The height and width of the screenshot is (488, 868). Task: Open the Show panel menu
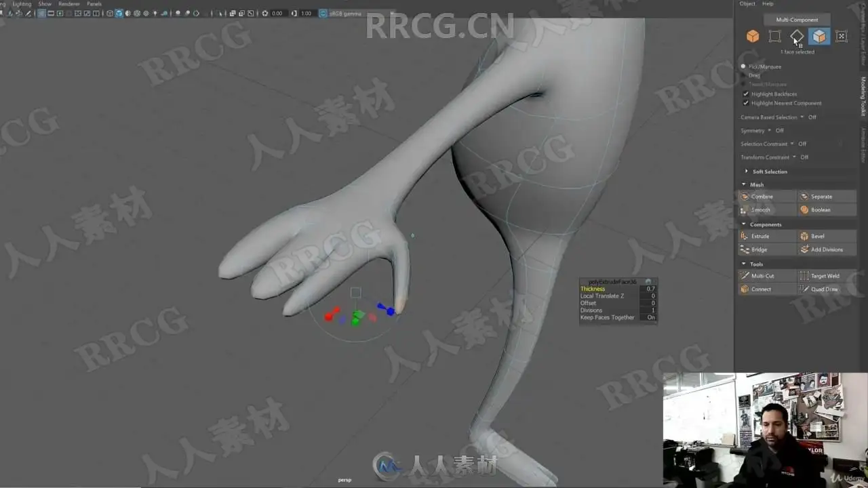(x=45, y=3)
